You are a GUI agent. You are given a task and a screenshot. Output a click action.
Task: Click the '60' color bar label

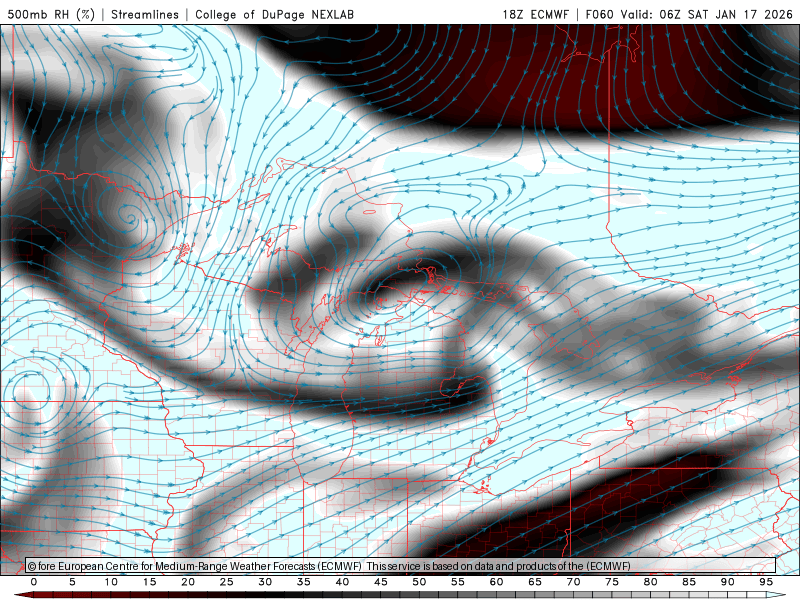(x=496, y=582)
